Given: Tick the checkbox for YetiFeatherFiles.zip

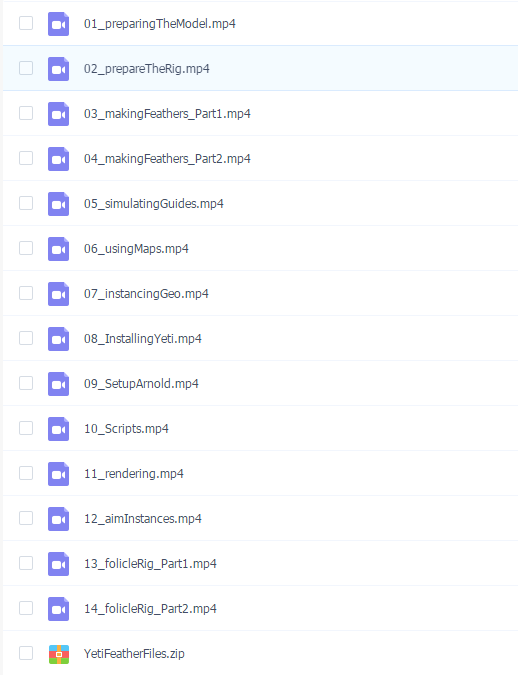Looking at the screenshot, I should coord(26,653).
